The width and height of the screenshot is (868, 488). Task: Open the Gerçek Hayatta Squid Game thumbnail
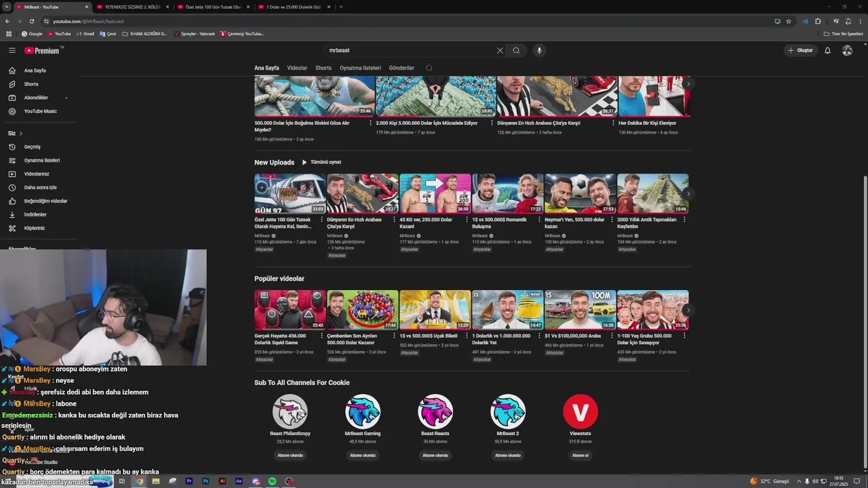(290, 310)
